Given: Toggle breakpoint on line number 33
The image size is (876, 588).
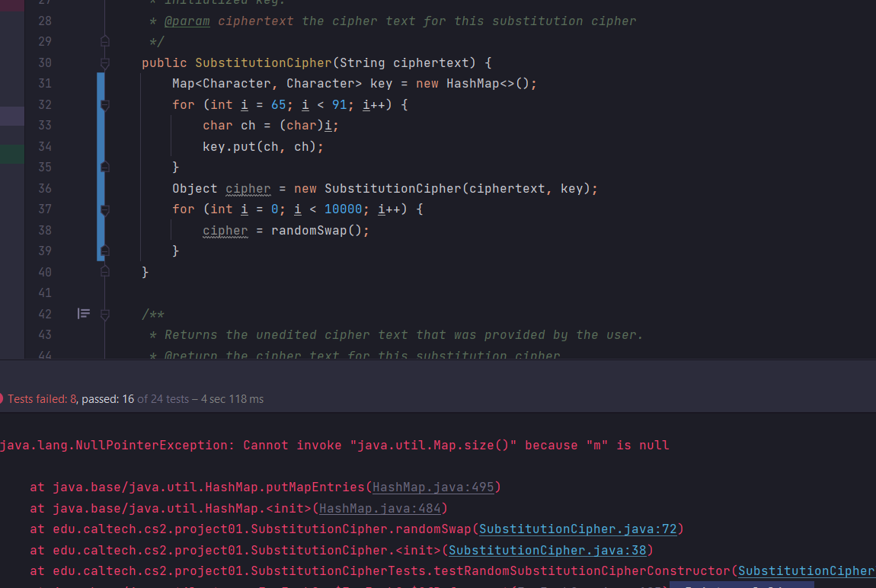Looking at the screenshot, I should point(44,125).
